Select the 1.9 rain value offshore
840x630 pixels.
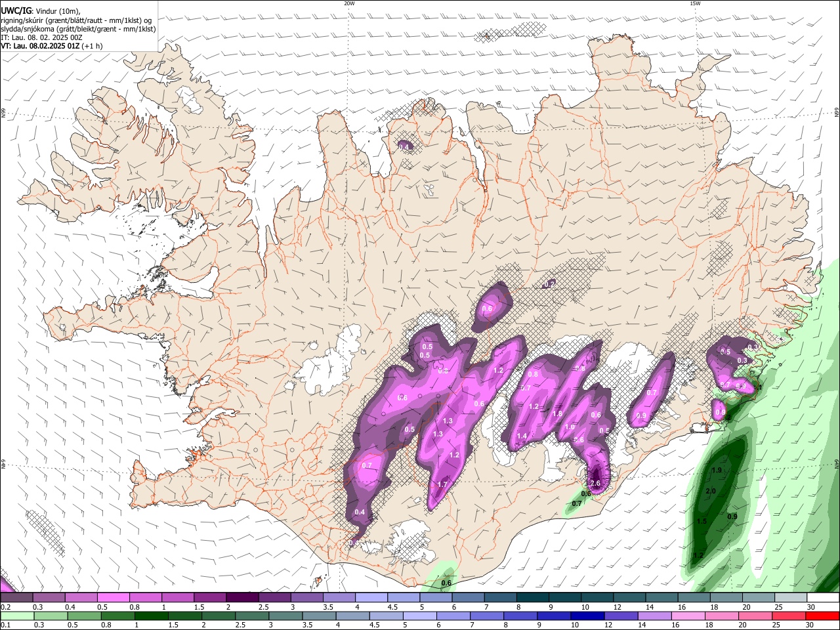pos(717,470)
